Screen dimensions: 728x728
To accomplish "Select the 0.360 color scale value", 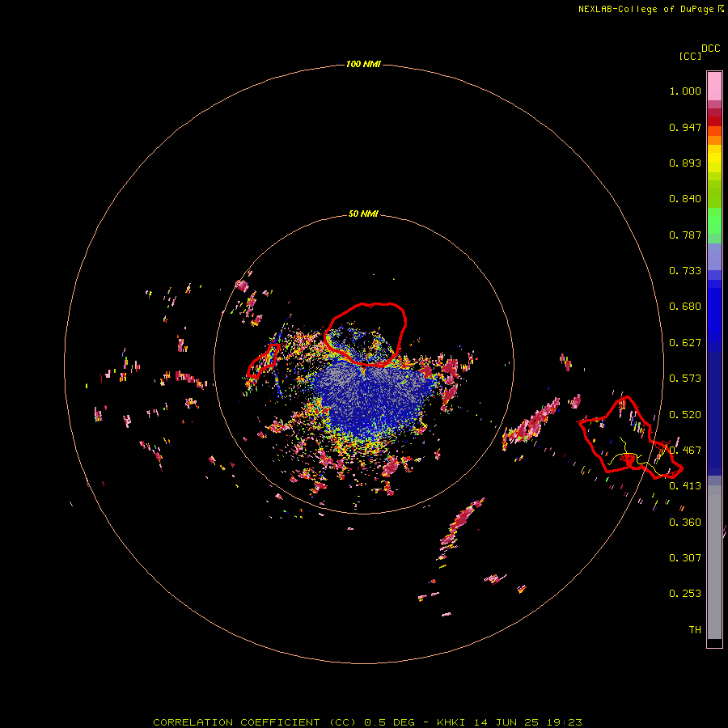I will pos(685,523).
